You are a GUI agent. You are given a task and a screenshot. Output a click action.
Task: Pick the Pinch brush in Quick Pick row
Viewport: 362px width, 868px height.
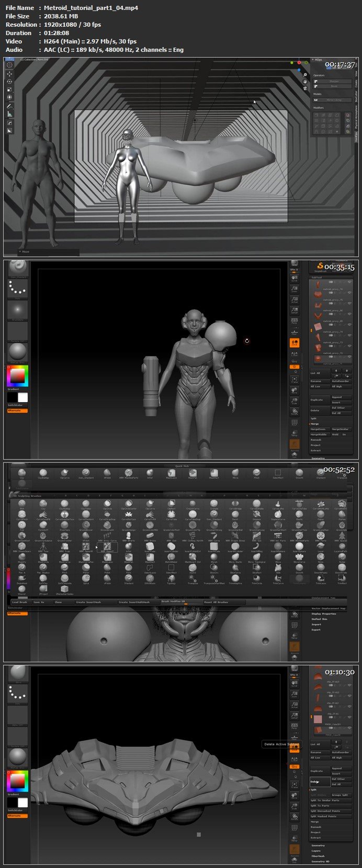pyautogui.click(x=256, y=473)
